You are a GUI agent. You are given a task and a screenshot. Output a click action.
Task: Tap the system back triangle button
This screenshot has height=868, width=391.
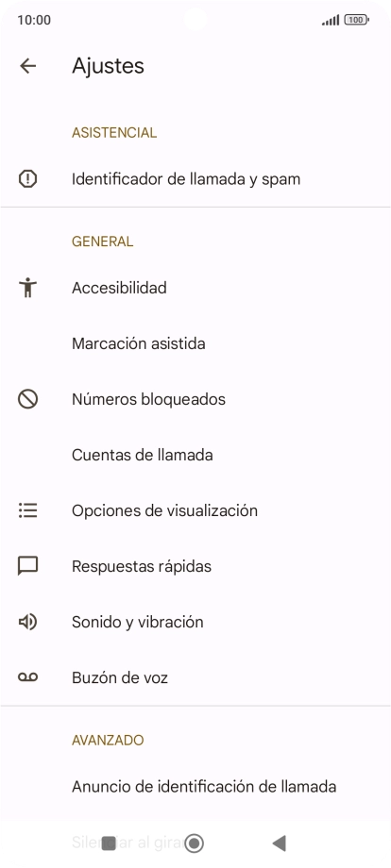tap(280, 843)
